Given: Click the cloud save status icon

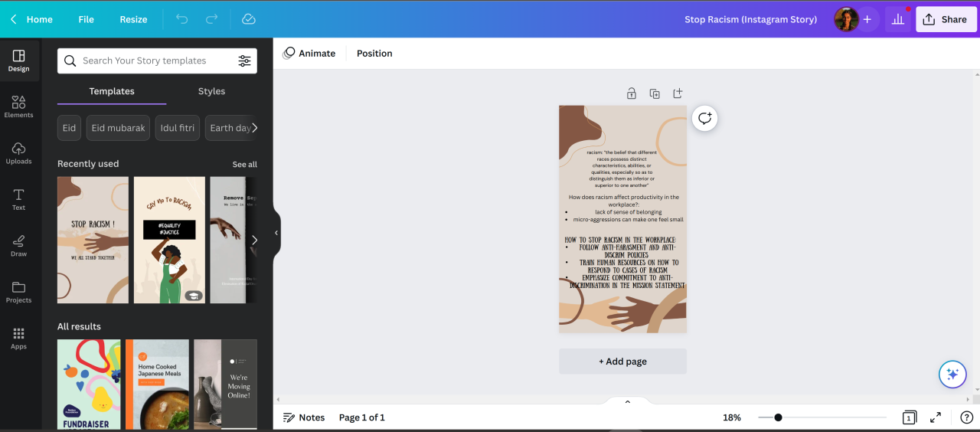Looking at the screenshot, I should point(249,19).
